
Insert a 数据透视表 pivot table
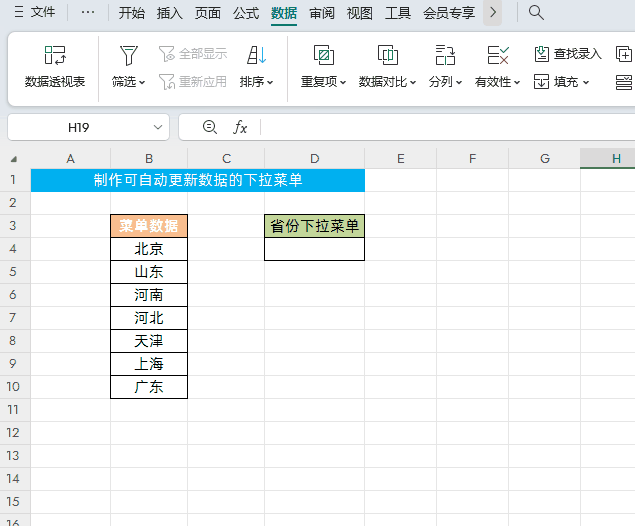point(55,67)
